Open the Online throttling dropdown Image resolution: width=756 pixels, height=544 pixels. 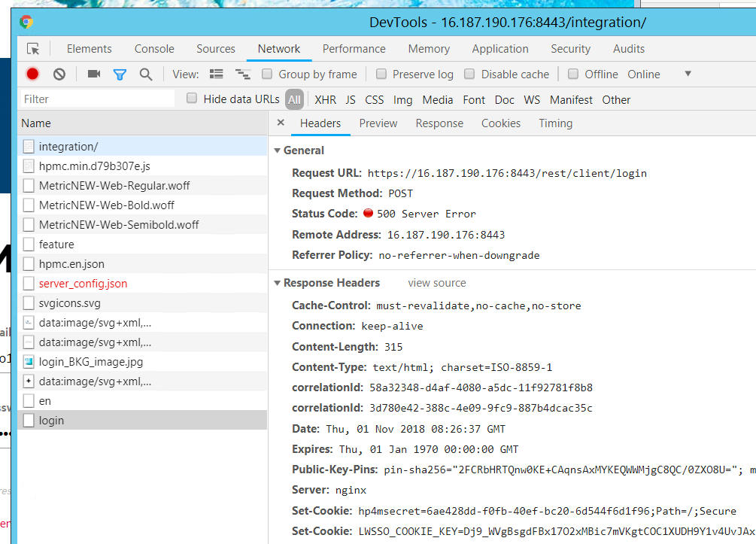click(x=687, y=74)
